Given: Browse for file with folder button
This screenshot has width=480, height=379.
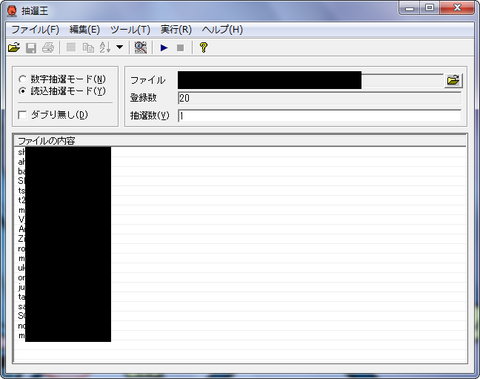Looking at the screenshot, I should click(453, 80).
